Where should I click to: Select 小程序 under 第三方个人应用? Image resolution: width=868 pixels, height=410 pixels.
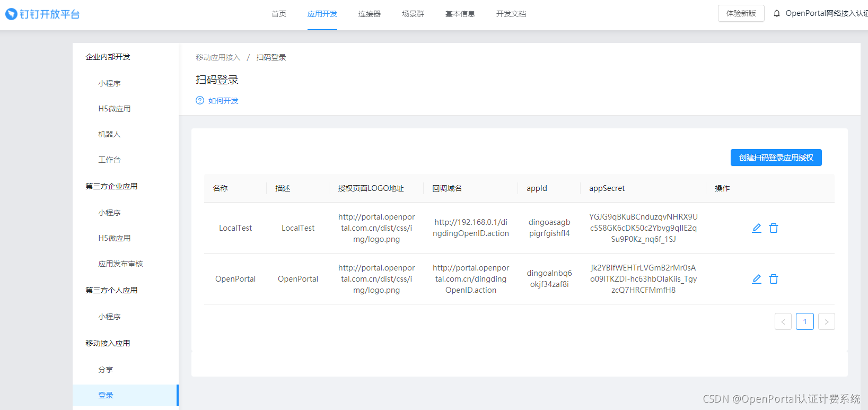(109, 317)
